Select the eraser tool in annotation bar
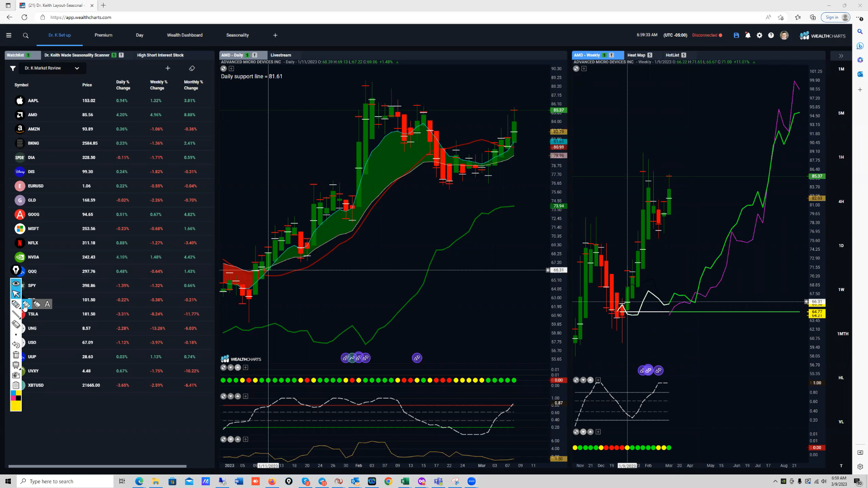 coord(16,324)
